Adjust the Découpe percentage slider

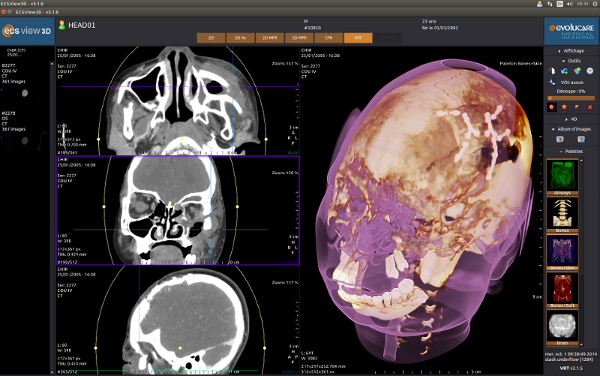point(571,98)
